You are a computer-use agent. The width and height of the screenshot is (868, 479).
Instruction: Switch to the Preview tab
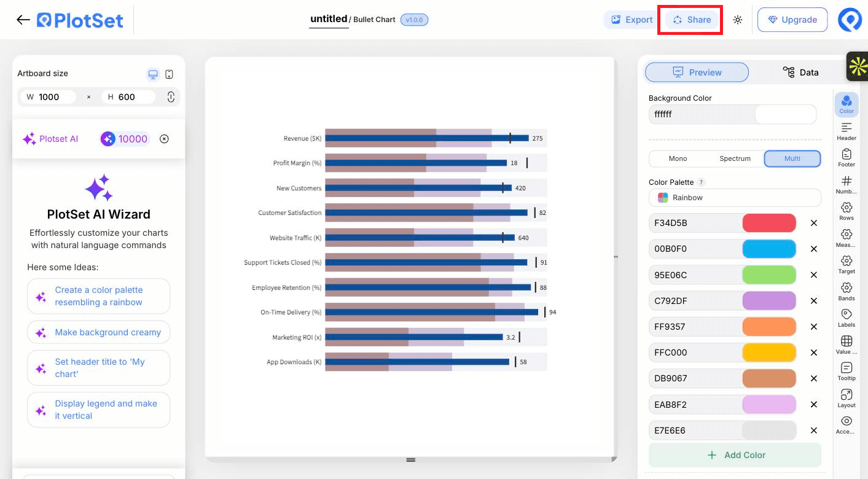point(697,72)
